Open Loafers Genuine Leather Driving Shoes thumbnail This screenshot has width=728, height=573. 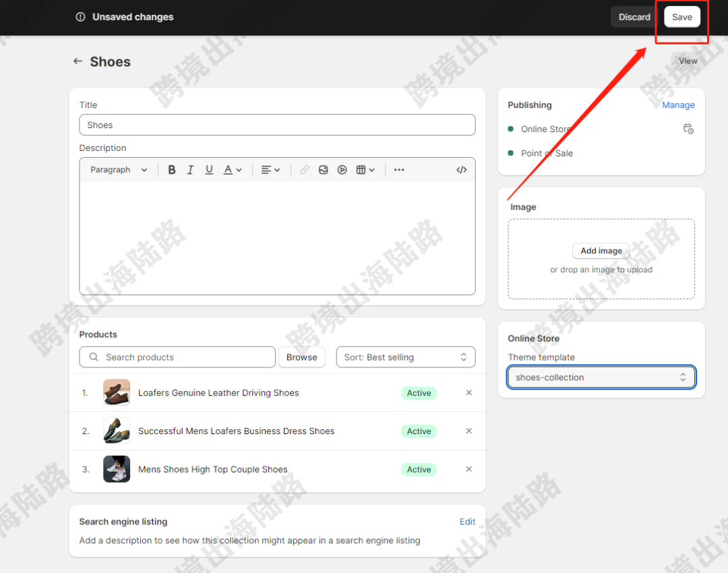click(x=117, y=392)
